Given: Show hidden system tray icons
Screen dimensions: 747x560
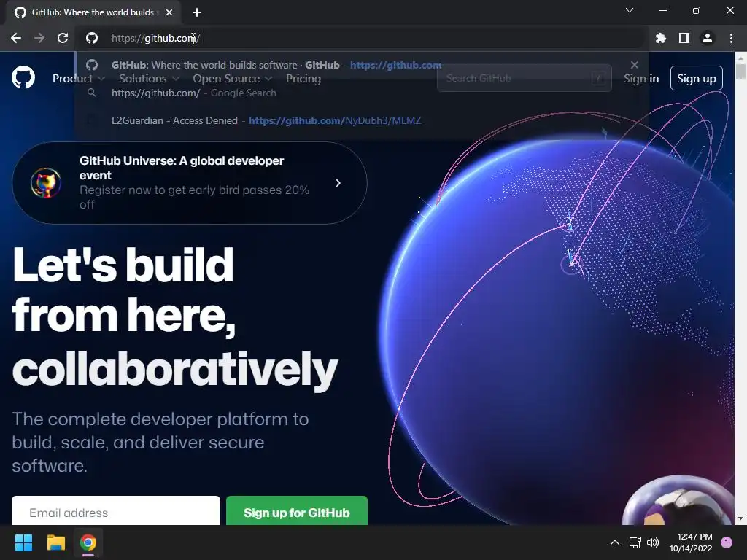Looking at the screenshot, I should (x=614, y=542).
